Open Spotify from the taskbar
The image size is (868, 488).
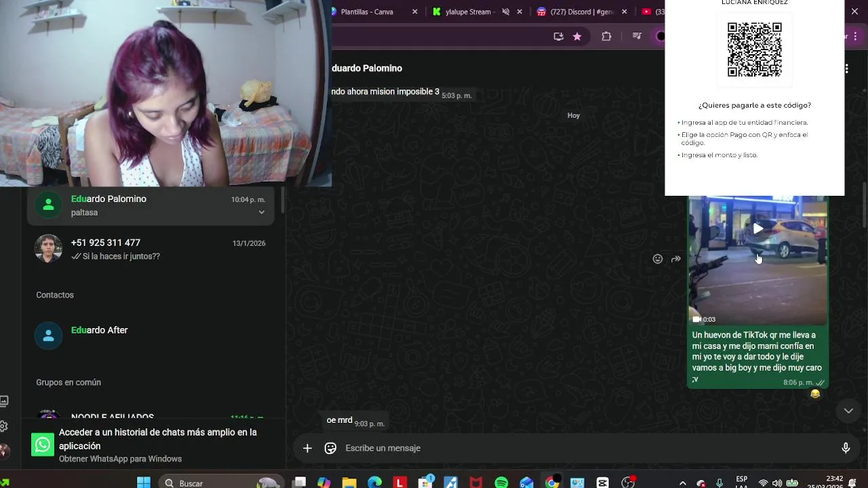(501, 483)
